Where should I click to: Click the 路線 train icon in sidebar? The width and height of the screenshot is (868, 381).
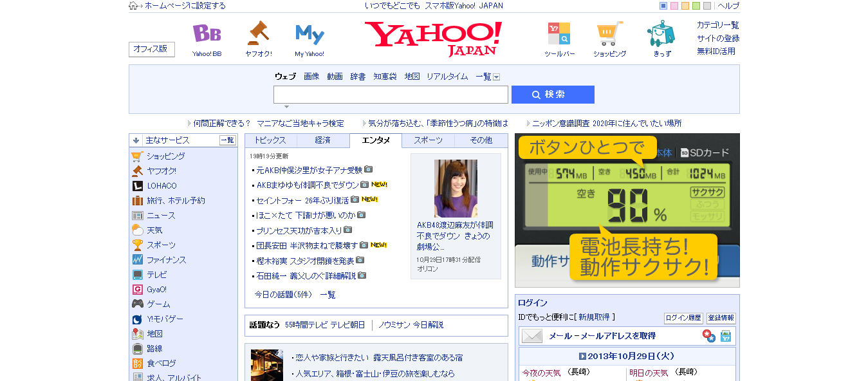(x=137, y=349)
